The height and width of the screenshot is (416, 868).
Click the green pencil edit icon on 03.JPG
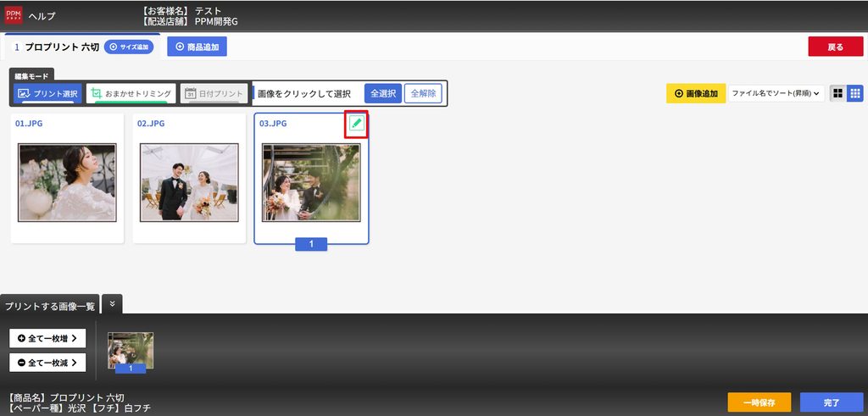click(x=357, y=124)
